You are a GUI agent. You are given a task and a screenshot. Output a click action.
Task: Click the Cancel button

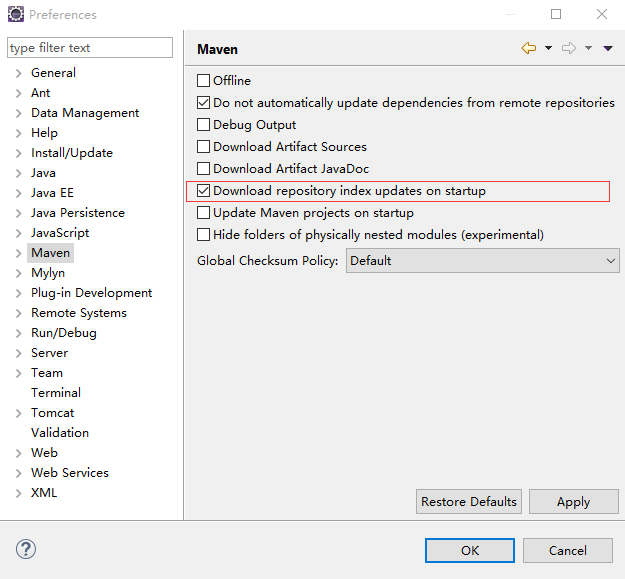tap(568, 550)
